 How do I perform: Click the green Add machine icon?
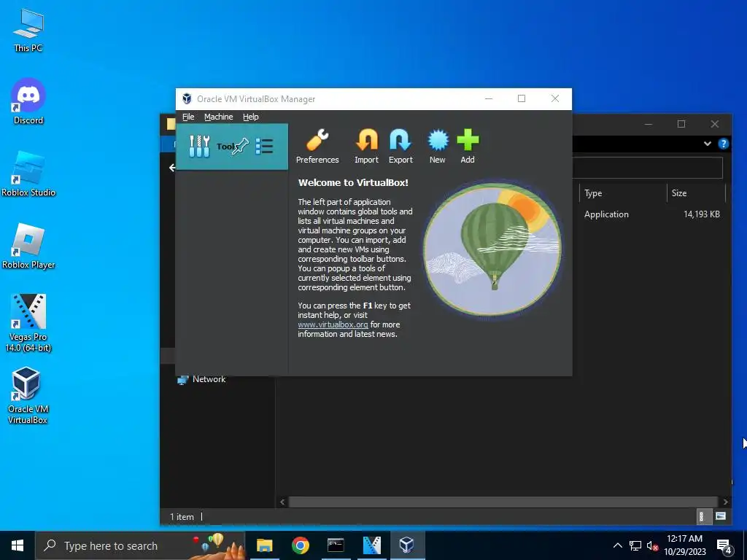(x=468, y=140)
